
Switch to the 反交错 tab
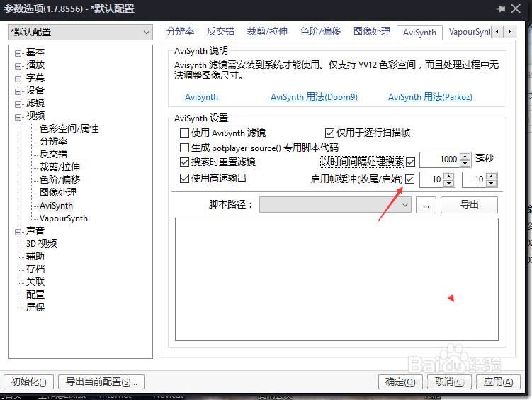220,32
